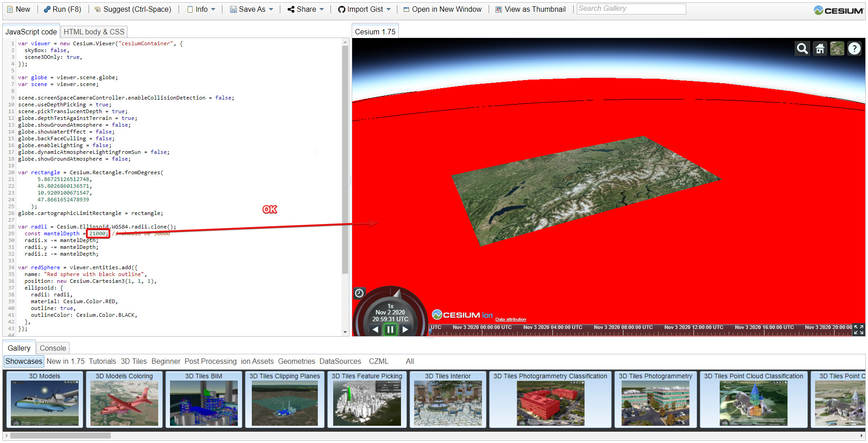Click the Home view icon in viewer

point(820,48)
